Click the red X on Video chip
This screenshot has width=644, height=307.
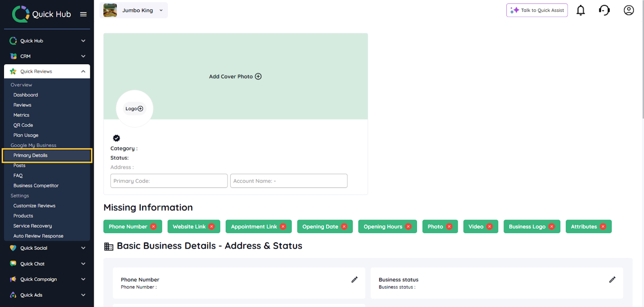(489, 226)
